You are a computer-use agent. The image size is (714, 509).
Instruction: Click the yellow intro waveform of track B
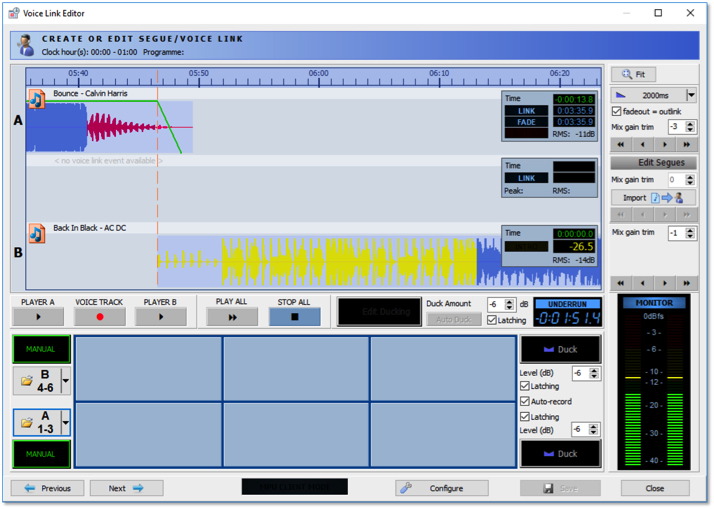coord(349,262)
